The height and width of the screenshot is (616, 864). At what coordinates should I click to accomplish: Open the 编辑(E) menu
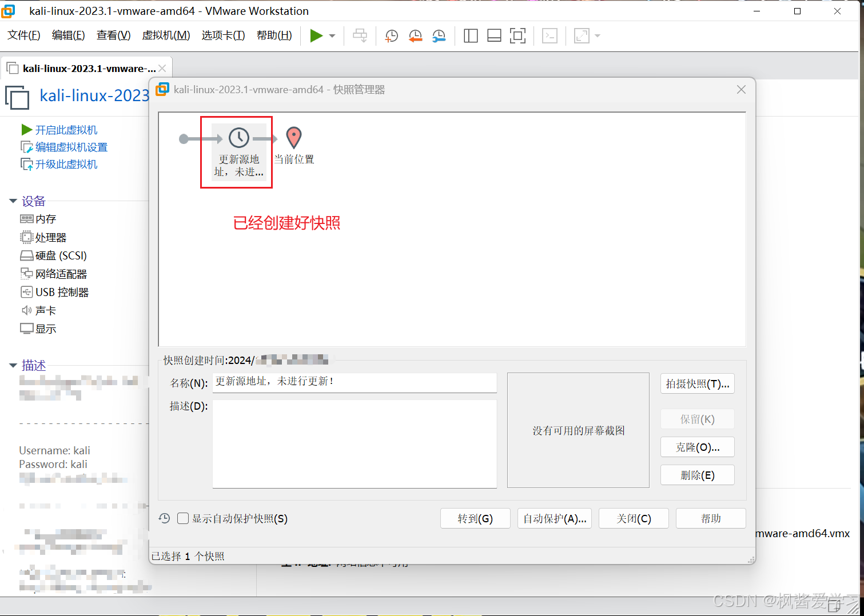click(x=69, y=35)
